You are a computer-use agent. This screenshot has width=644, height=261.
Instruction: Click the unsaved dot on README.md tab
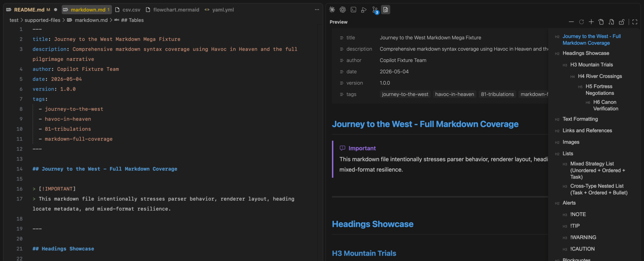click(x=56, y=10)
